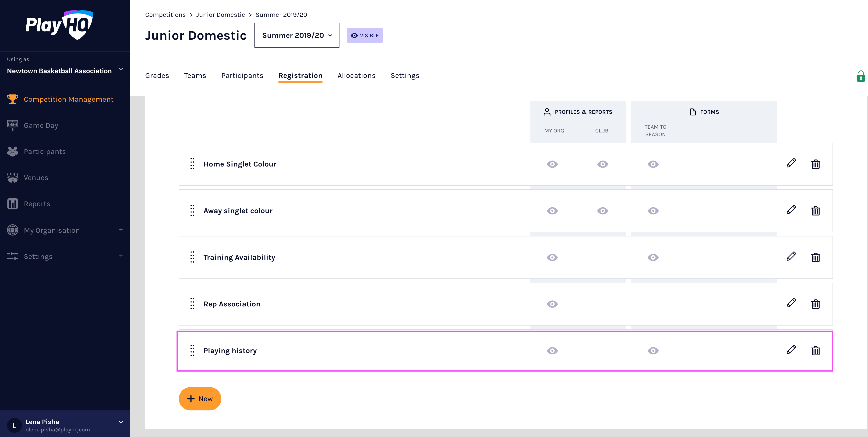Click the orange New button
The height and width of the screenshot is (437, 868).
pos(200,399)
